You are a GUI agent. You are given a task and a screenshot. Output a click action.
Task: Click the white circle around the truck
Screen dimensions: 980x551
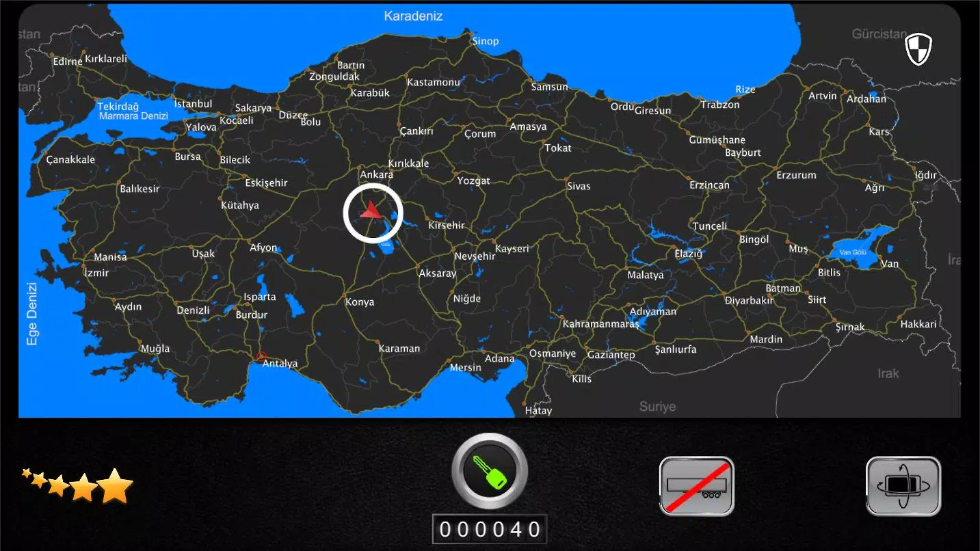pos(373,185)
